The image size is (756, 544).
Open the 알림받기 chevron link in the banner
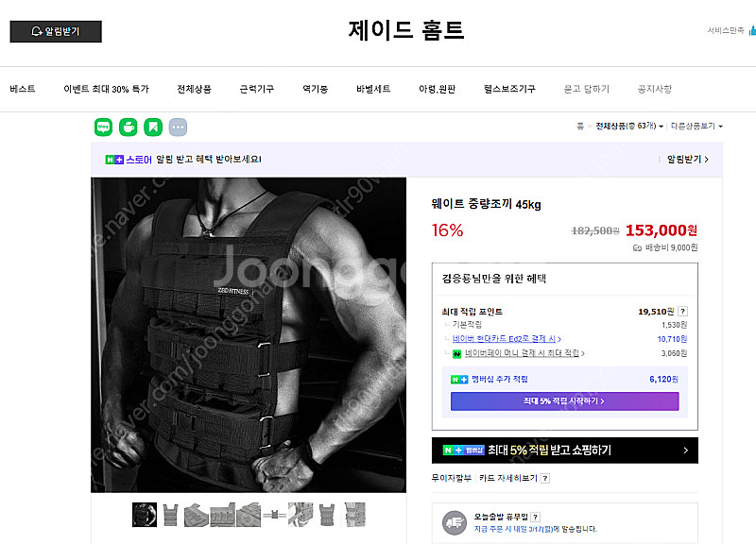coord(688,159)
